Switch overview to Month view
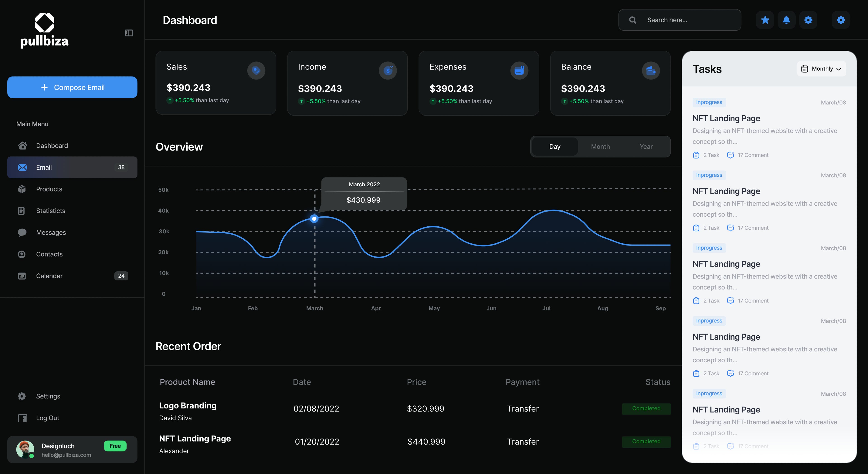 pos(600,146)
